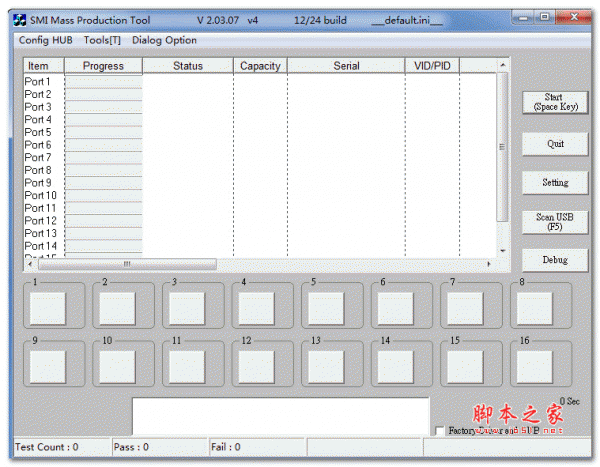
Task: Open the Dialog Option menu
Action: pos(164,40)
